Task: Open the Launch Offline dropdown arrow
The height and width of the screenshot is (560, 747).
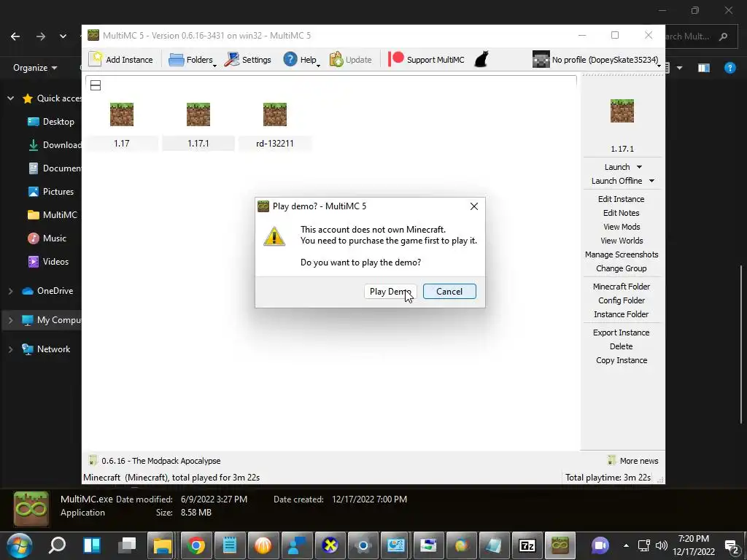Action: 651,181
